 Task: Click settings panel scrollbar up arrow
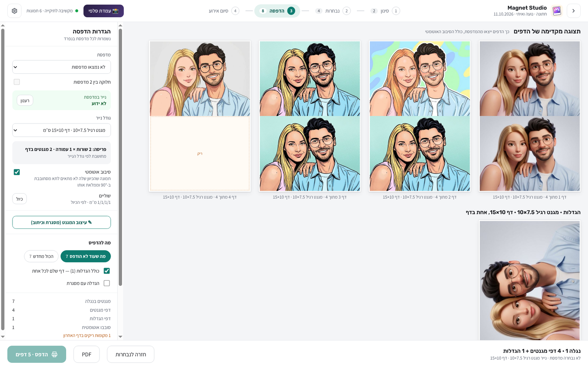coord(3,26)
